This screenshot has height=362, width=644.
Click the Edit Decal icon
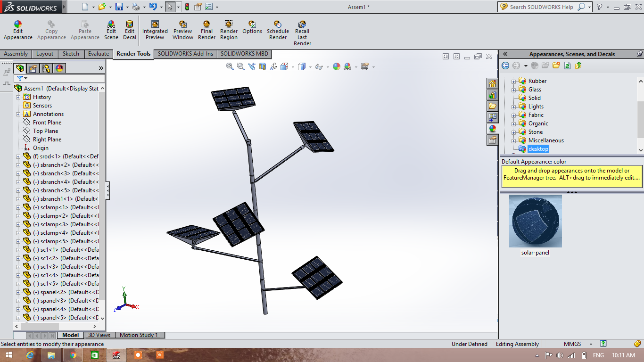(x=130, y=30)
